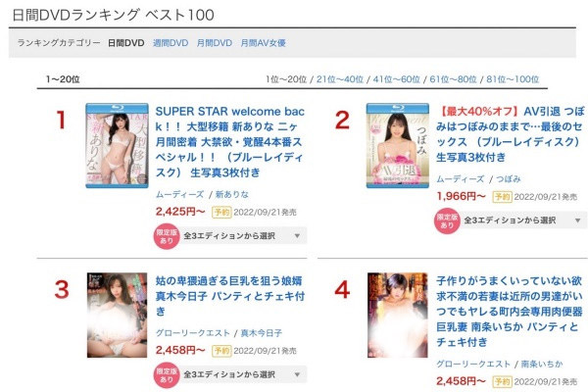Screen dimensions: 588x392
Task: Click the 限定版あり badge under rank 2
Action: (447, 220)
